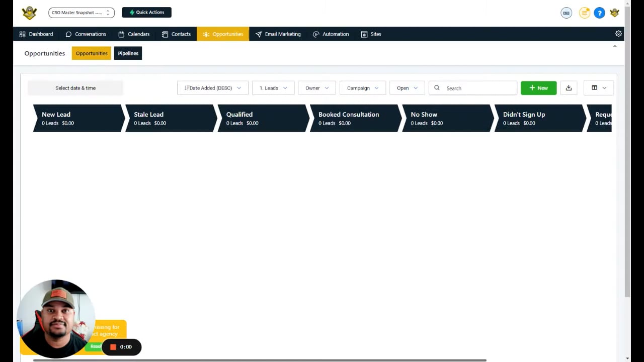Click the vertical page scrollbar

click(627, 151)
